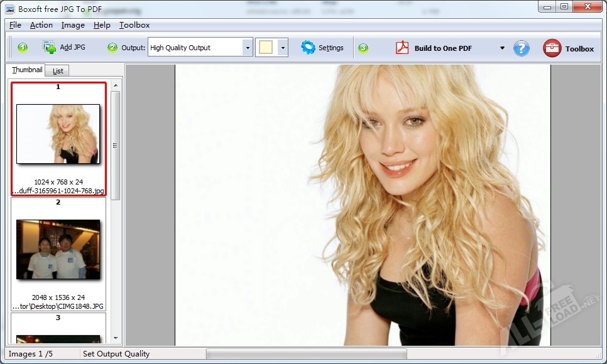
Task: Expand the High Quality Output dropdown
Action: [x=248, y=48]
